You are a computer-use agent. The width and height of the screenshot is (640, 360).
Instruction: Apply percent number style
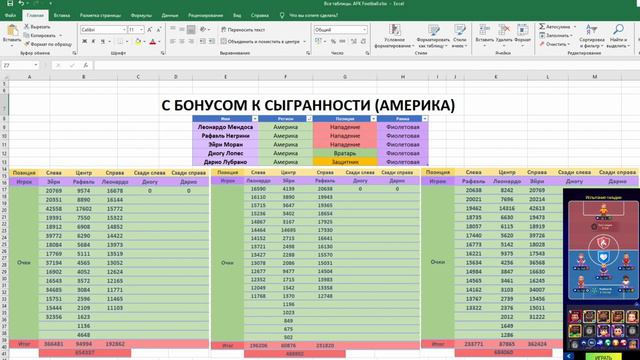[x=333, y=41]
